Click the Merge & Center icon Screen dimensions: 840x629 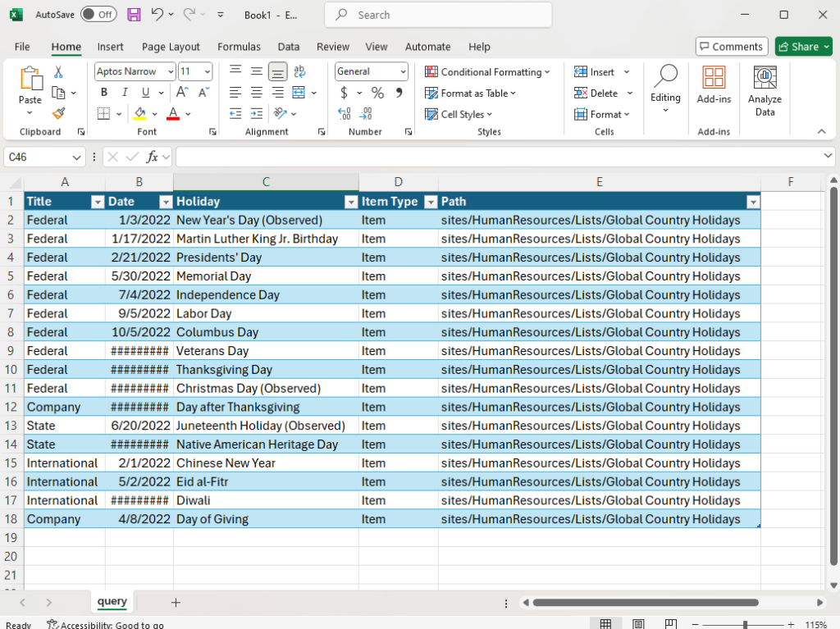point(299,93)
